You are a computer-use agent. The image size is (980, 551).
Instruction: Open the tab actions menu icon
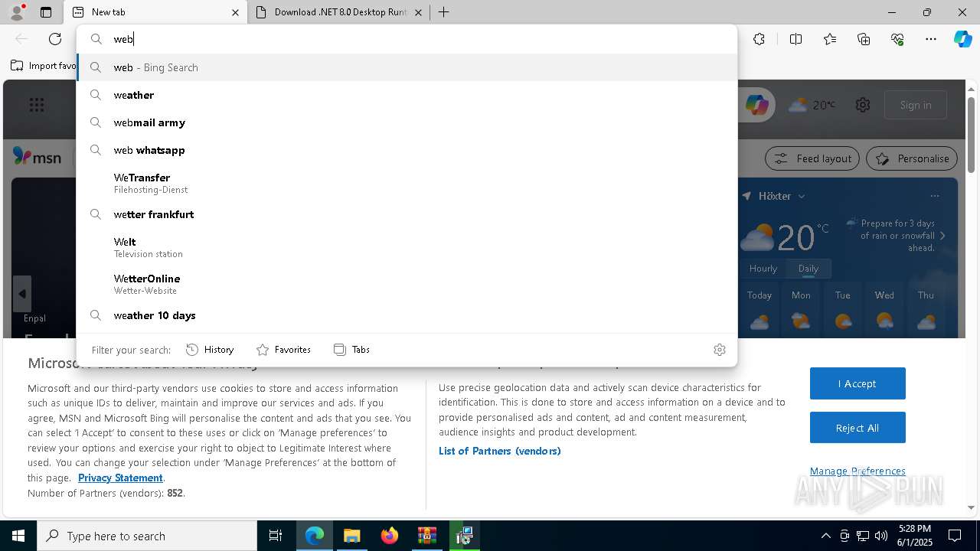coord(46,12)
